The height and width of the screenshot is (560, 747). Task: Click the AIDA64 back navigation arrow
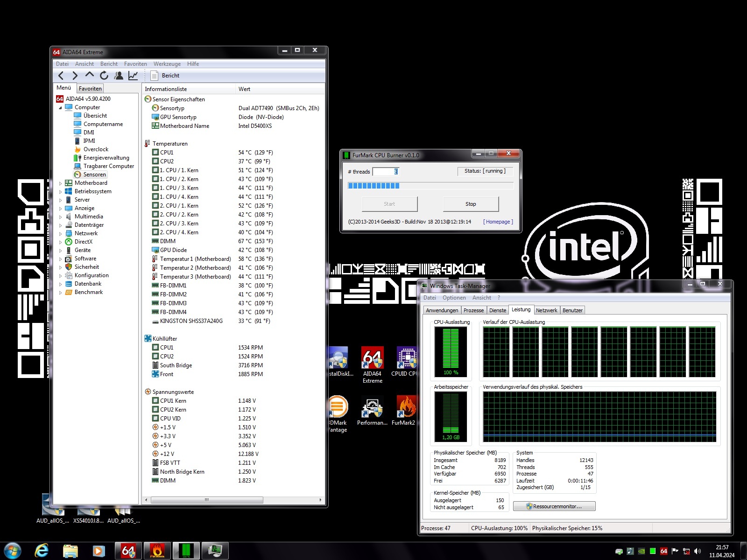(x=61, y=76)
